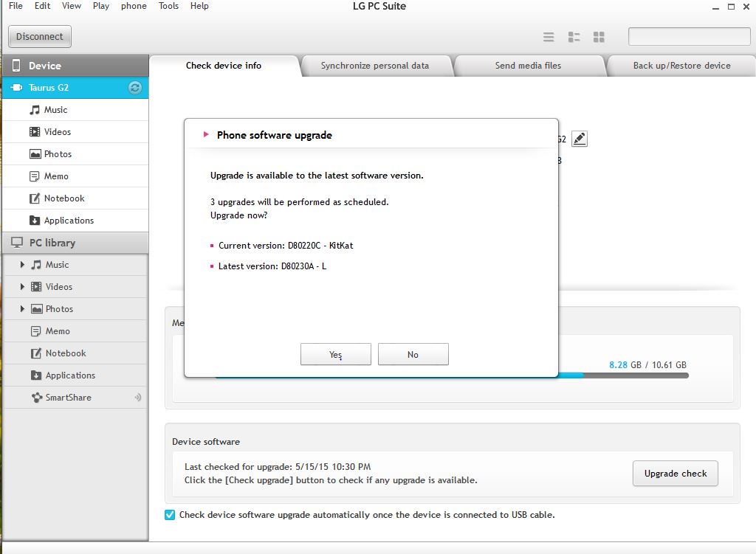This screenshot has width=756, height=554.
Task: Click the pink arrow beside Phone software upgrade
Action: click(206, 134)
